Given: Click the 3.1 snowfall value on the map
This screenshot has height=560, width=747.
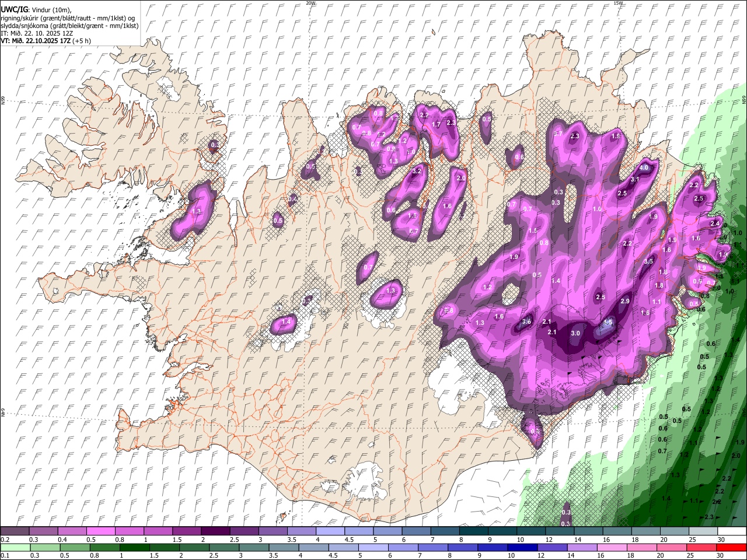Looking at the screenshot, I should click(635, 180).
